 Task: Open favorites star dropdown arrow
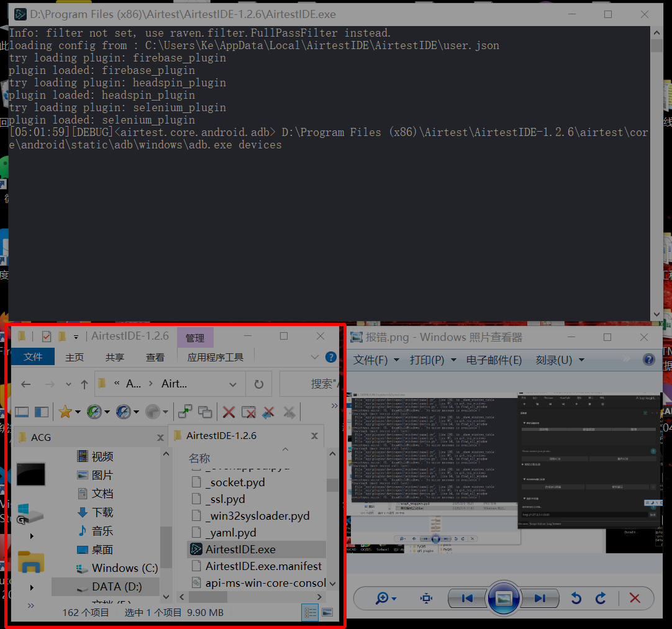pyautogui.click(x=78, y=412)
